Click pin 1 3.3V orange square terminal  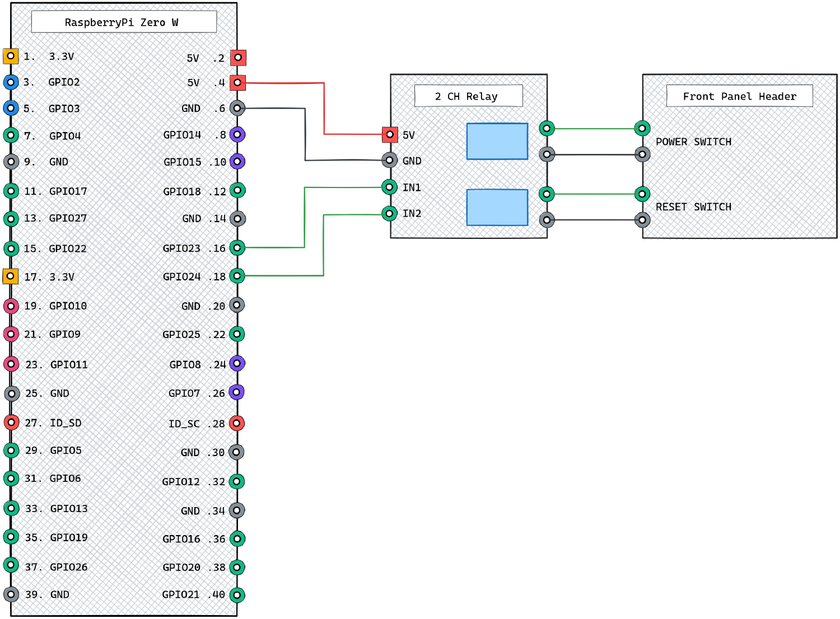coord(11,56)
